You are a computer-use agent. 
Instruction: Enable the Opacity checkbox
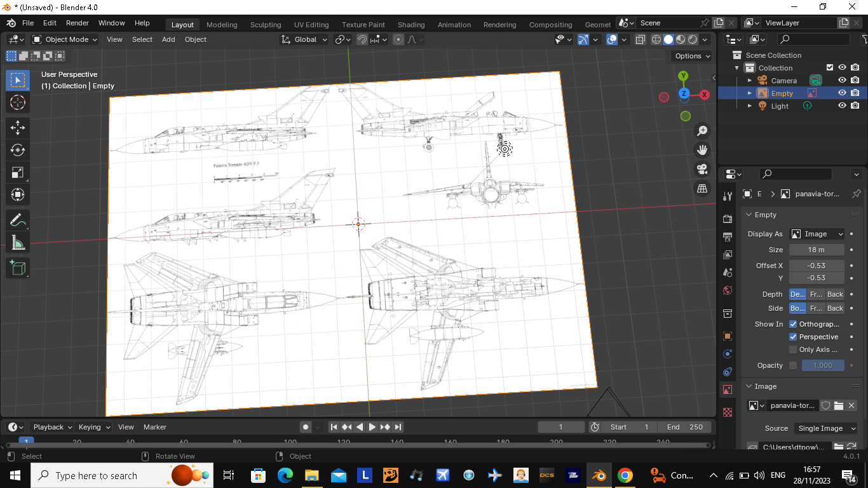[793, 365]
